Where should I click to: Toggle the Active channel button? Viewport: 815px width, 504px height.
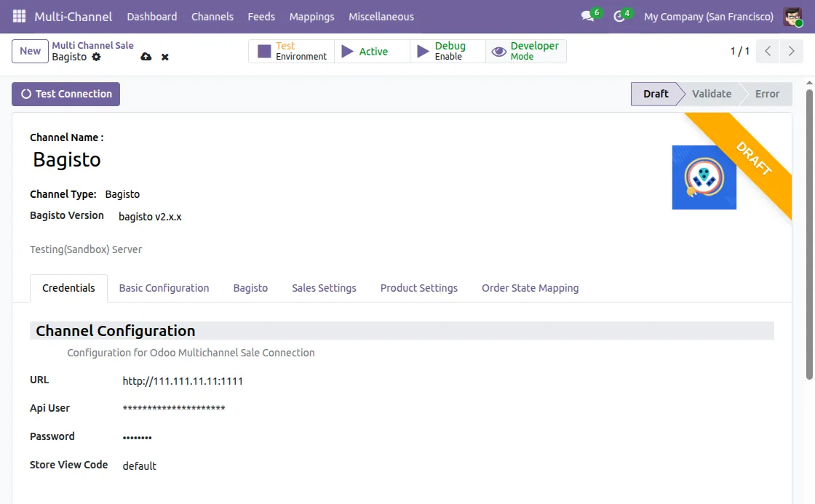click(x=372, y=52)
